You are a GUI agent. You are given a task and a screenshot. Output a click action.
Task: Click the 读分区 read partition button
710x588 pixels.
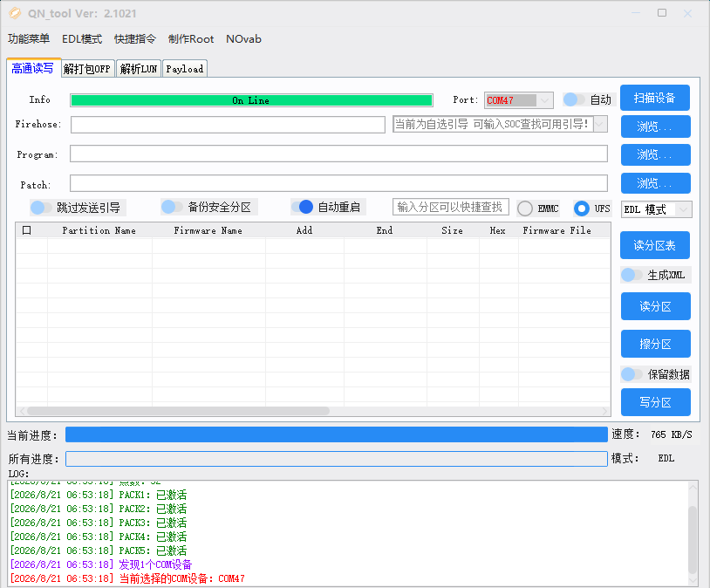(x=655, y=306)
